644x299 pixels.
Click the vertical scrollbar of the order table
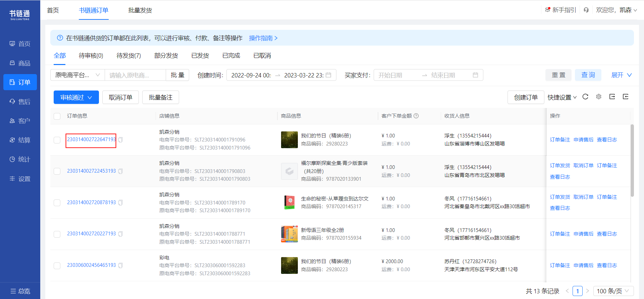click(x=632, y=161)
